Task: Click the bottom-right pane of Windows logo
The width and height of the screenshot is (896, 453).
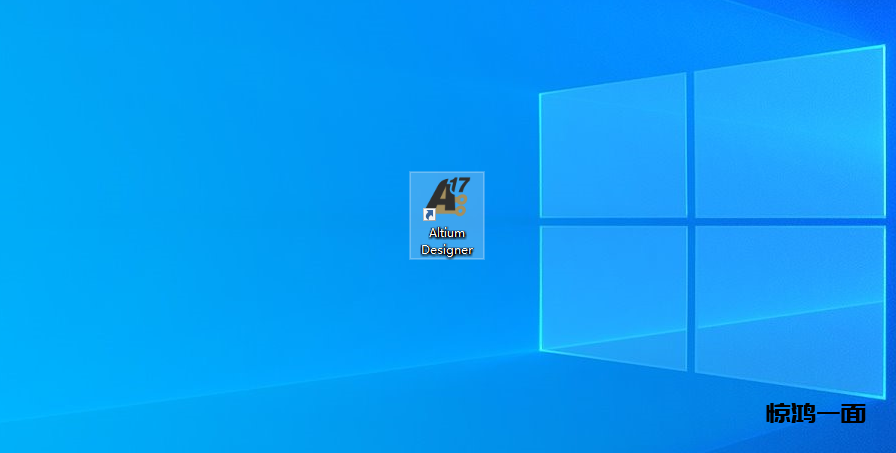Action: pos(790,310)
